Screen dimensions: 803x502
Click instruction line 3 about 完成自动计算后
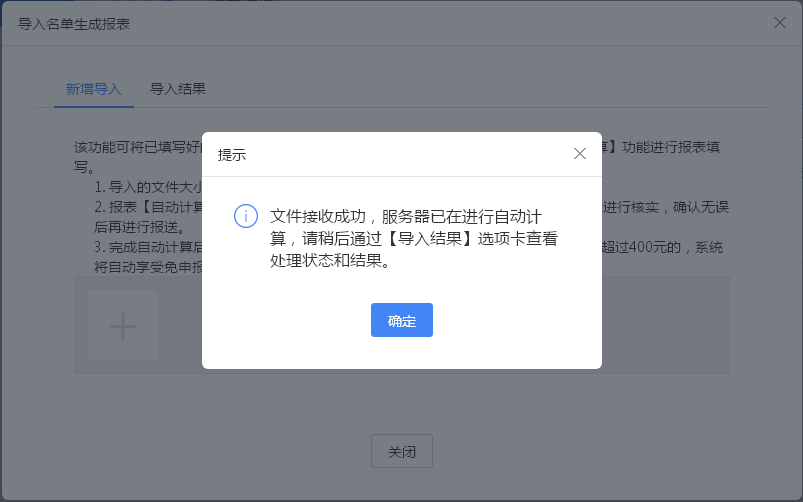[150, 247]
